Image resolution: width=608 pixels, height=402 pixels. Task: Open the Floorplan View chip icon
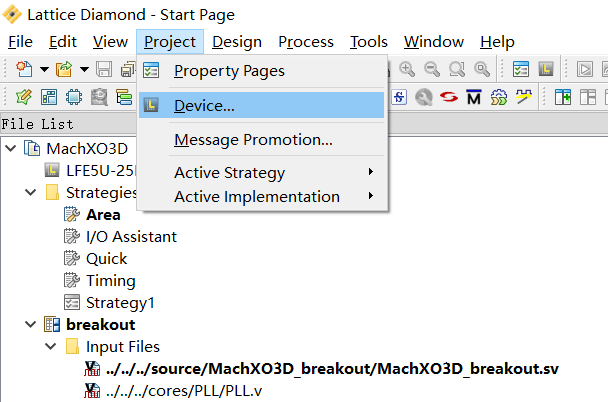coord(74,97)
